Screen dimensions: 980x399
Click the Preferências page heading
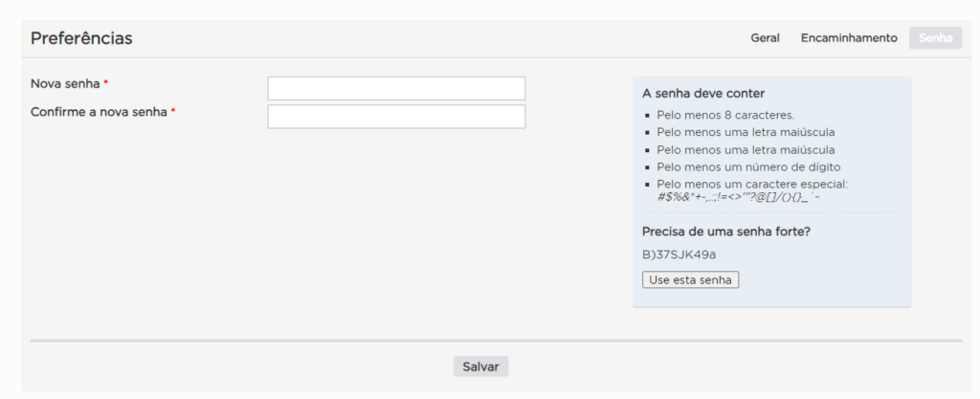(81, 38)
